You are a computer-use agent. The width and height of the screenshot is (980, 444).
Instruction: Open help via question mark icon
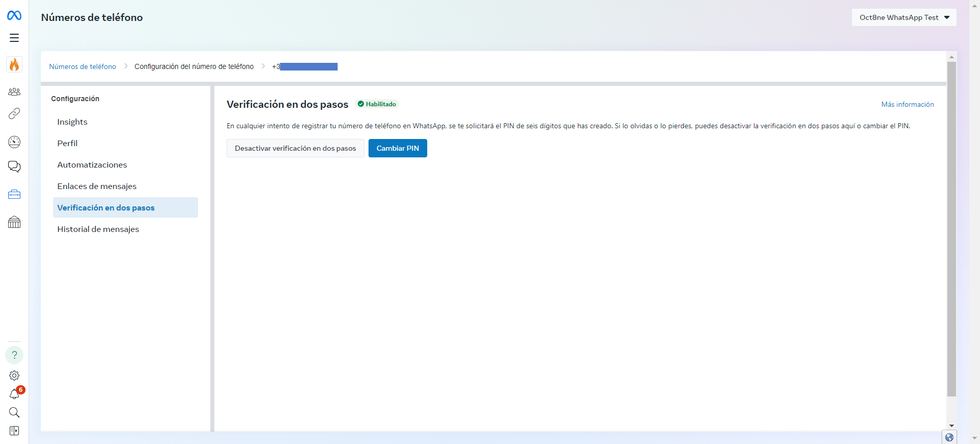14,355
